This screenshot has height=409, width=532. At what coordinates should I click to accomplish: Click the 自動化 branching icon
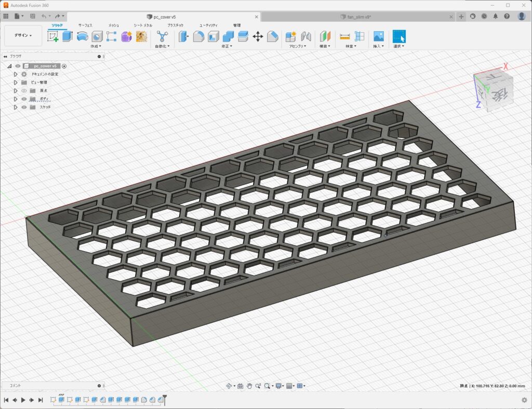coord(162,36)
